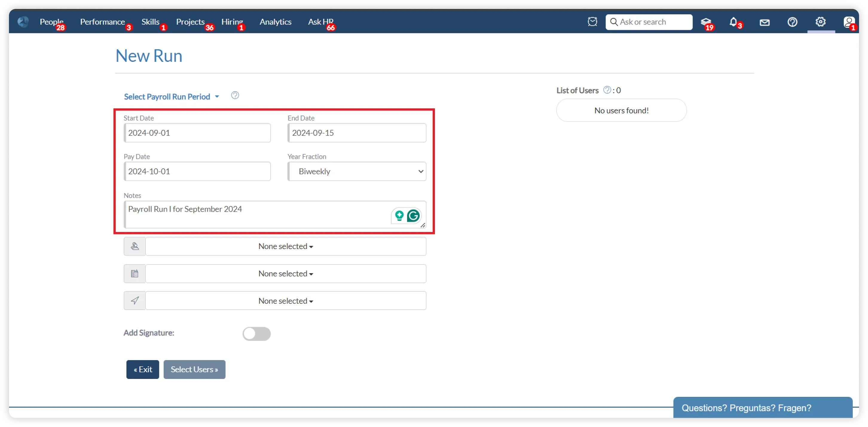Click the Pay Date input field

pyautogui.click(x=198, y=171)
